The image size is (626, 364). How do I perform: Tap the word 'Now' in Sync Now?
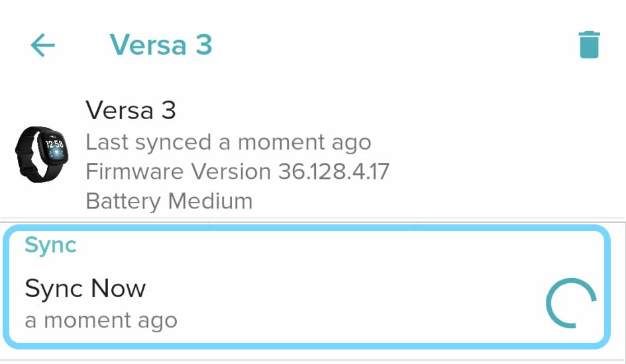click(x=118, y=289)
